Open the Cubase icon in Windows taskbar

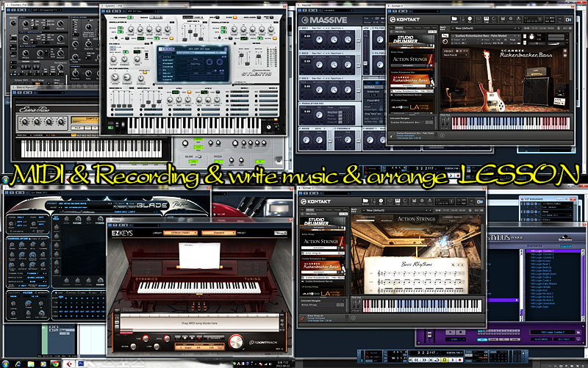tap(69, 364)
